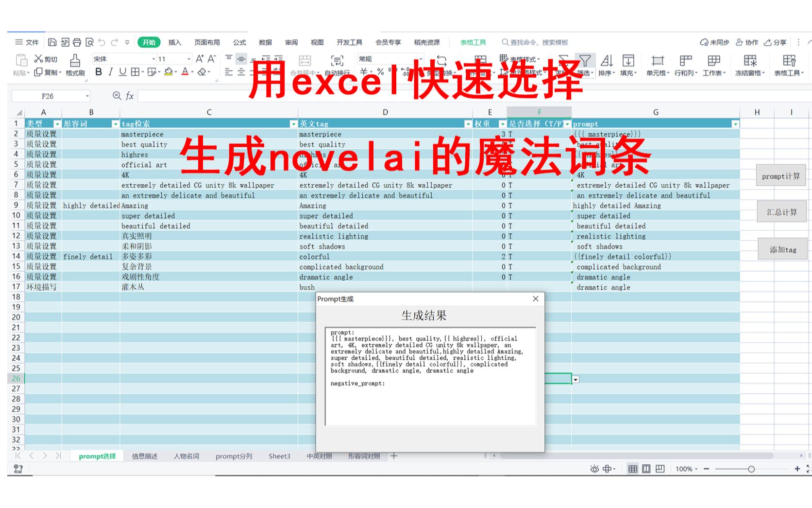
Task: Click the 汇总计算 button
Action: pos(782,212)
